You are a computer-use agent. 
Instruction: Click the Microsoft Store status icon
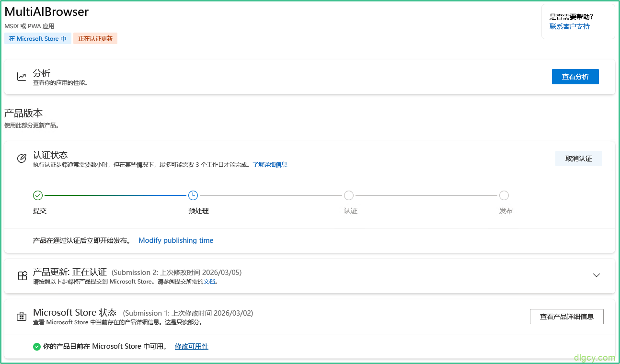[21, 317]
